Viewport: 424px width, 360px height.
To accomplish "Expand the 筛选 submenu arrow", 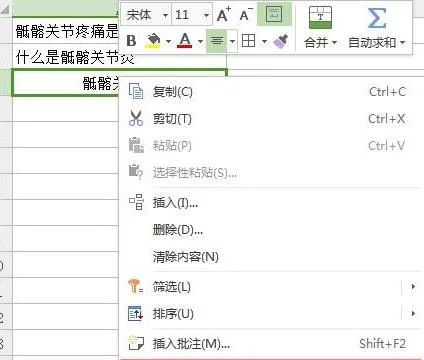I will click(413, 287).
